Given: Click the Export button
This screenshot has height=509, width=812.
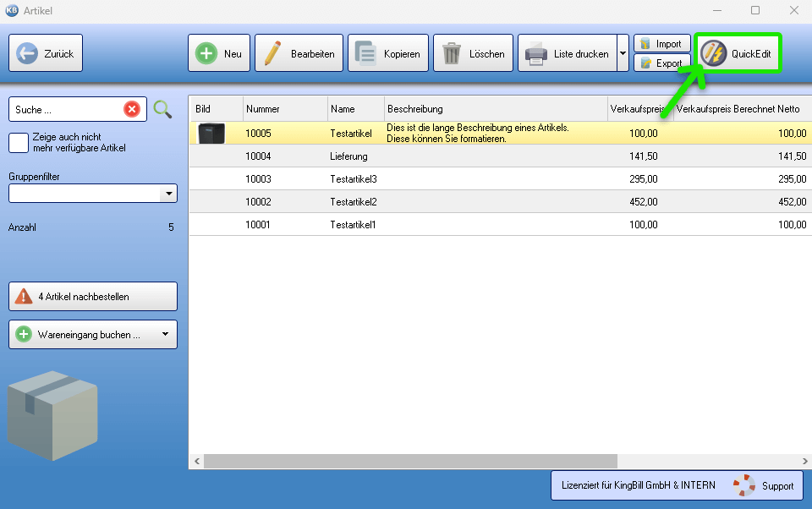Looking at the screenshot, I should 661,63.
